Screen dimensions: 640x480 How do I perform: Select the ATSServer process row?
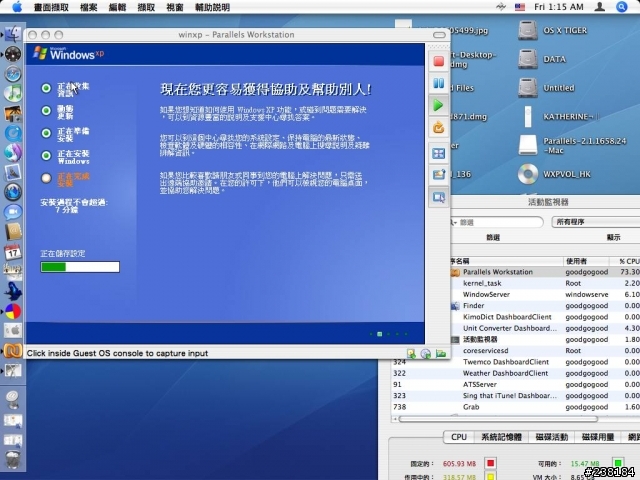coord(516,384)
